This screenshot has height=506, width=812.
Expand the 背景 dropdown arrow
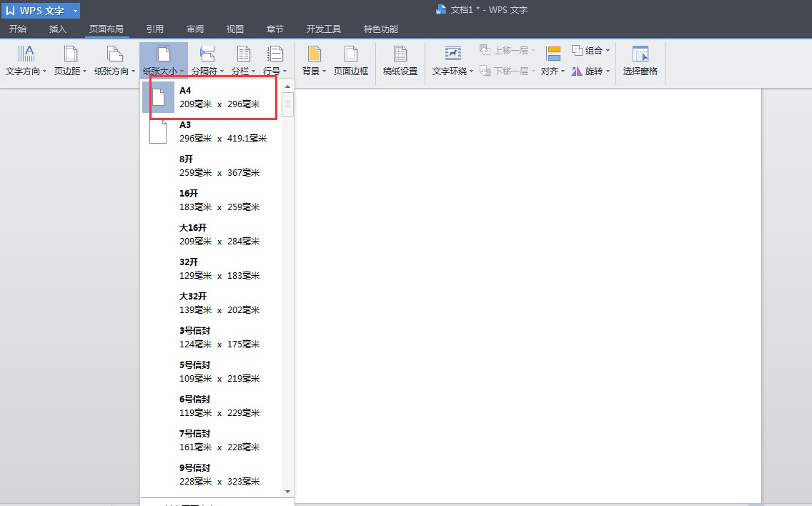coord(325,71)
